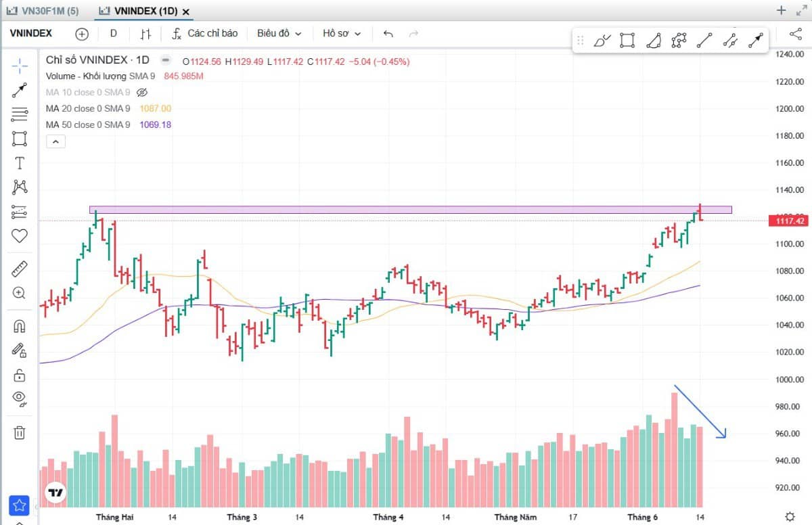Click the undo arrow
The width and height of the screenshot is (812, 525).
coord(388,33)
